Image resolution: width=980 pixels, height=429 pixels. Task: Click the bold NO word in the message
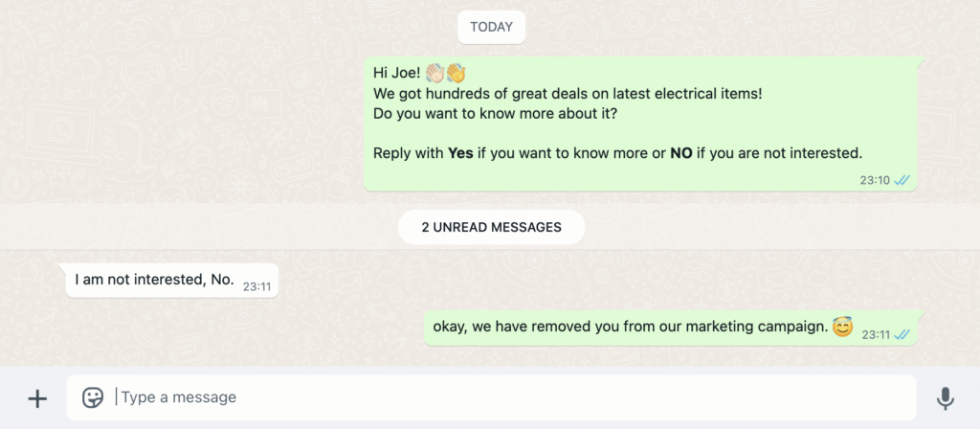point(681,153)
